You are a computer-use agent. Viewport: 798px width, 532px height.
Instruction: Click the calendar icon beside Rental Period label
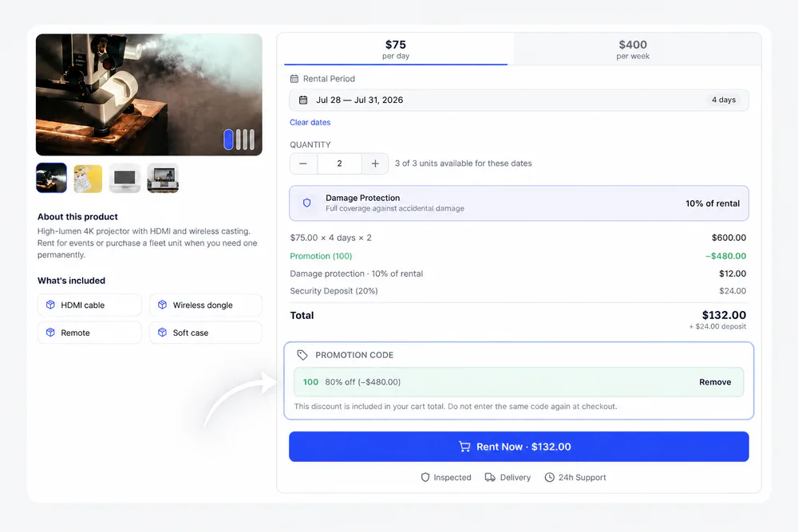tap(294, 79)
